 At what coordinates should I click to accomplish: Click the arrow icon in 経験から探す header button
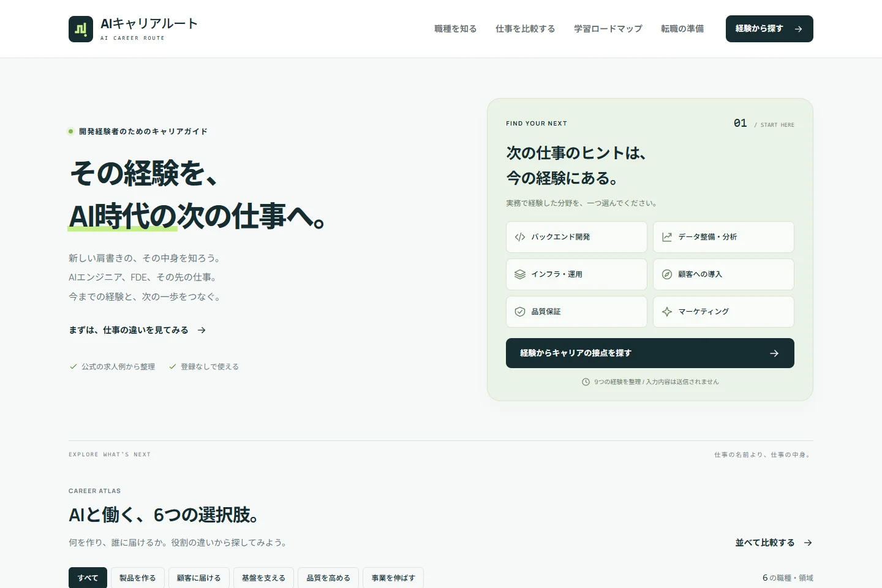(798, 29)
